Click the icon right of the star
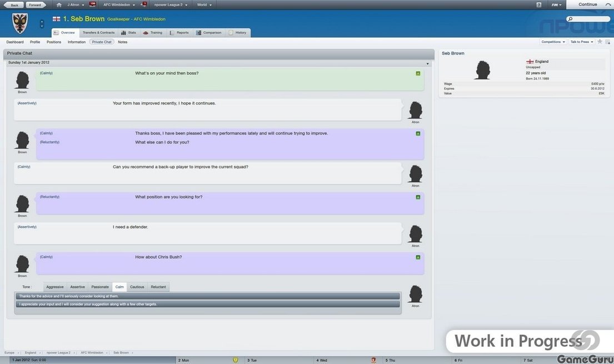 coord(608,42)
